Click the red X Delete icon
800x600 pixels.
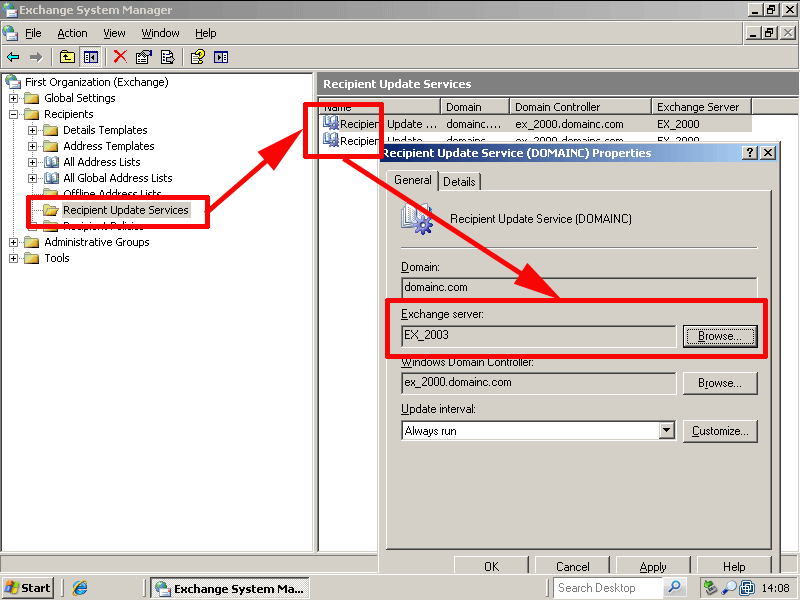coord(120,57)
